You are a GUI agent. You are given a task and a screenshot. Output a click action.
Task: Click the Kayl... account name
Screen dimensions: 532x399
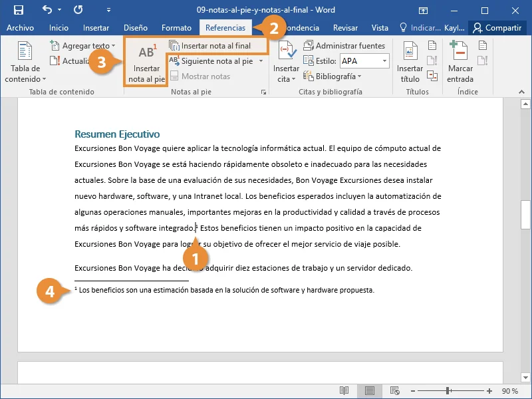click(x=454, y=28)
